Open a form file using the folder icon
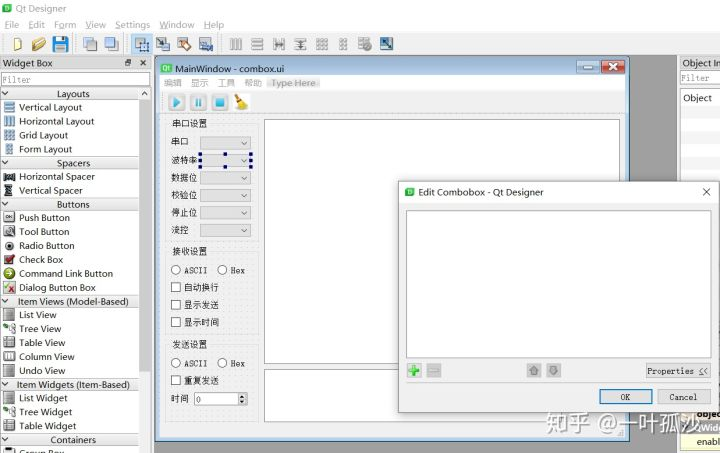This screenshot has height=453, width=720. click(39, 44)
